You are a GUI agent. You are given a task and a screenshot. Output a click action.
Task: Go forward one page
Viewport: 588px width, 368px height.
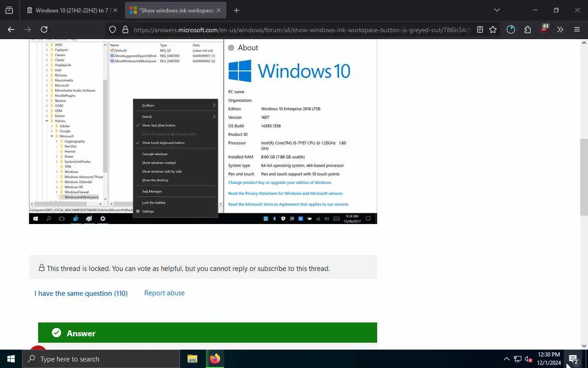coord(28,29)
